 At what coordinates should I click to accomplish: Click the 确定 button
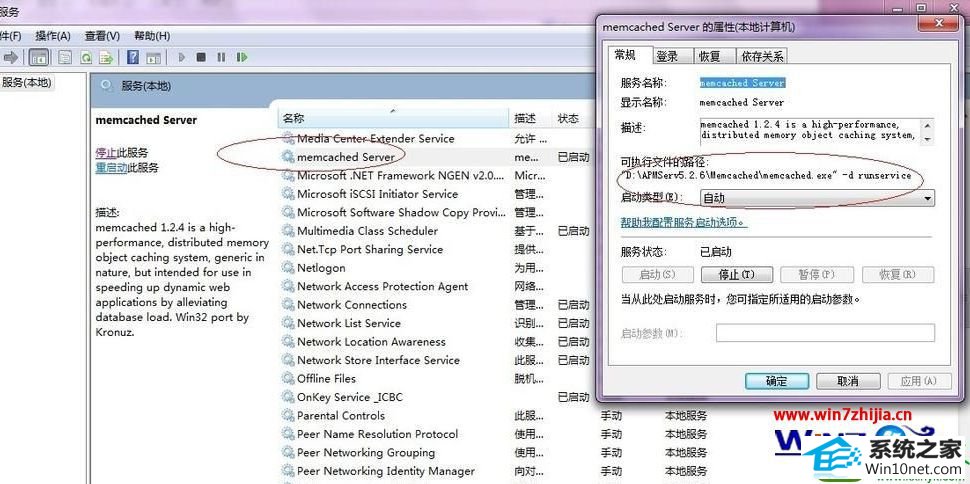point(776,381)
